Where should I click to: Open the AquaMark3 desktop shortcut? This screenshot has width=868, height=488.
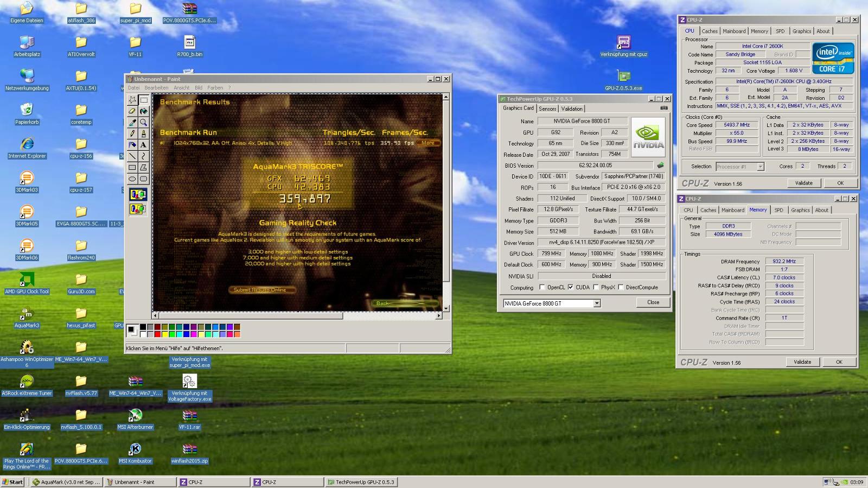tap(27, 318)
